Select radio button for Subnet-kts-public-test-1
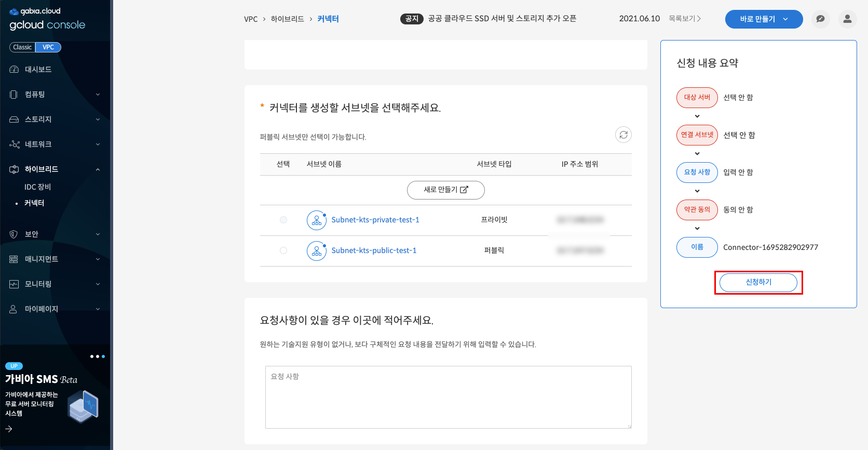 coord(283,250)
